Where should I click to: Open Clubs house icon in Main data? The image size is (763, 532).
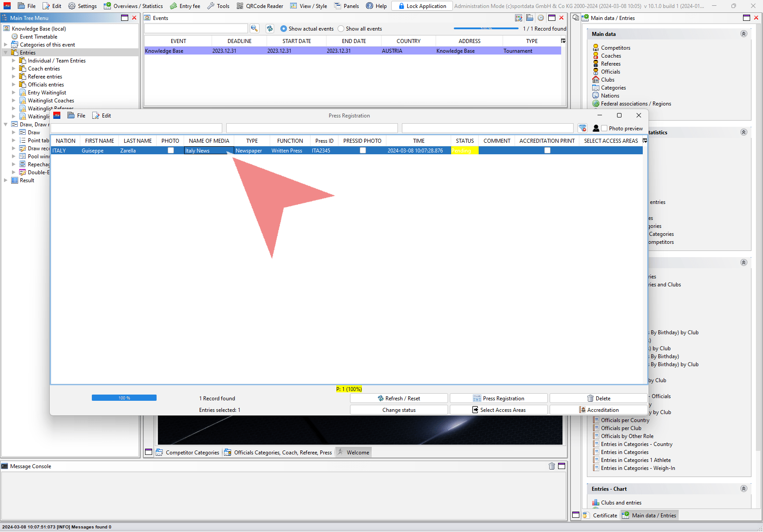tap(596, 80)
